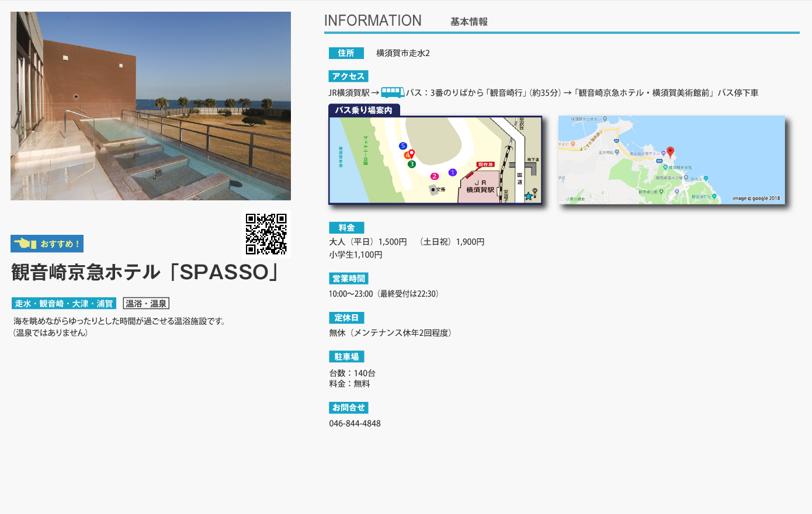Click the アクセス section label
This screenshot has width=812, height=514.
[348, 77]
